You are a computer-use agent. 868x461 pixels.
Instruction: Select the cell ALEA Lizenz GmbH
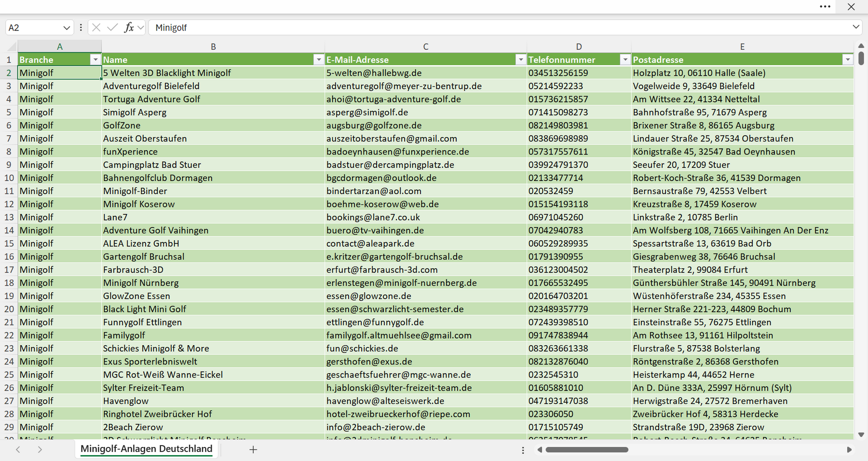[213, 243]
